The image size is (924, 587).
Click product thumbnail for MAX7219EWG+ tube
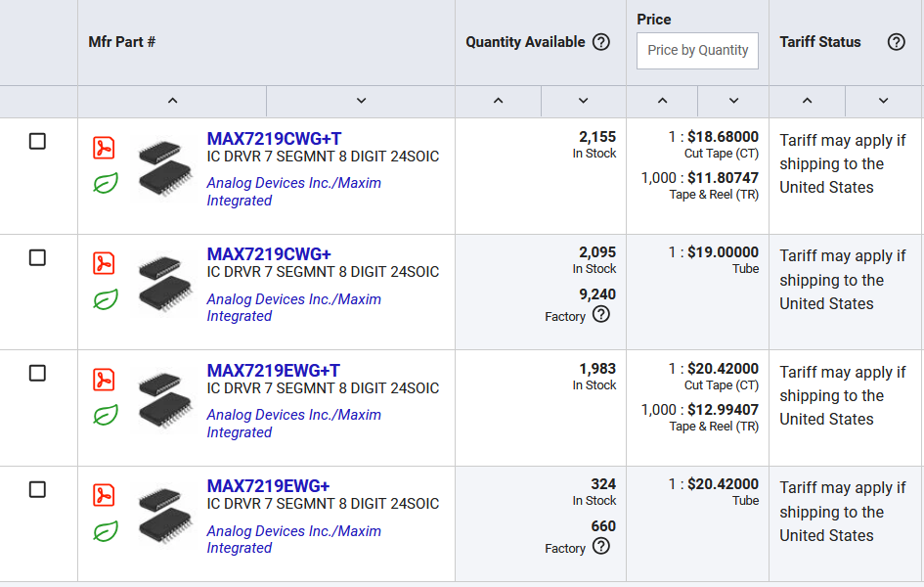pyautogui.click(x=165, y=516)
